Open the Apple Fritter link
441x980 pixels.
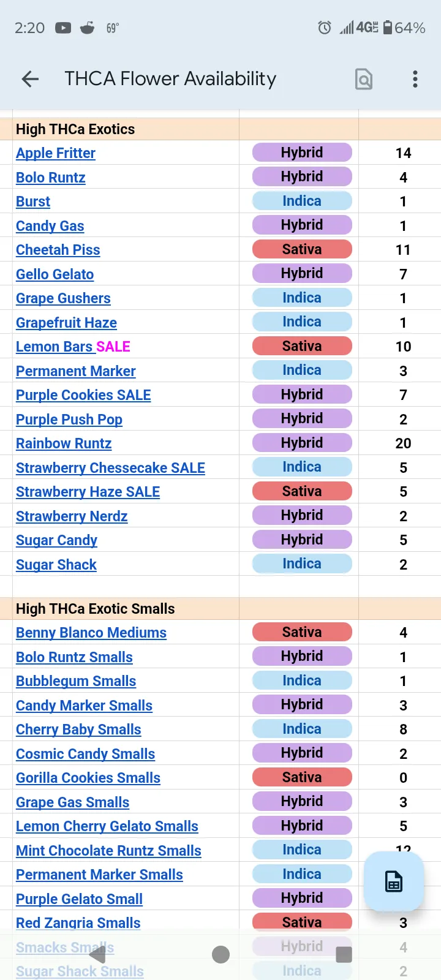(56, 153)
